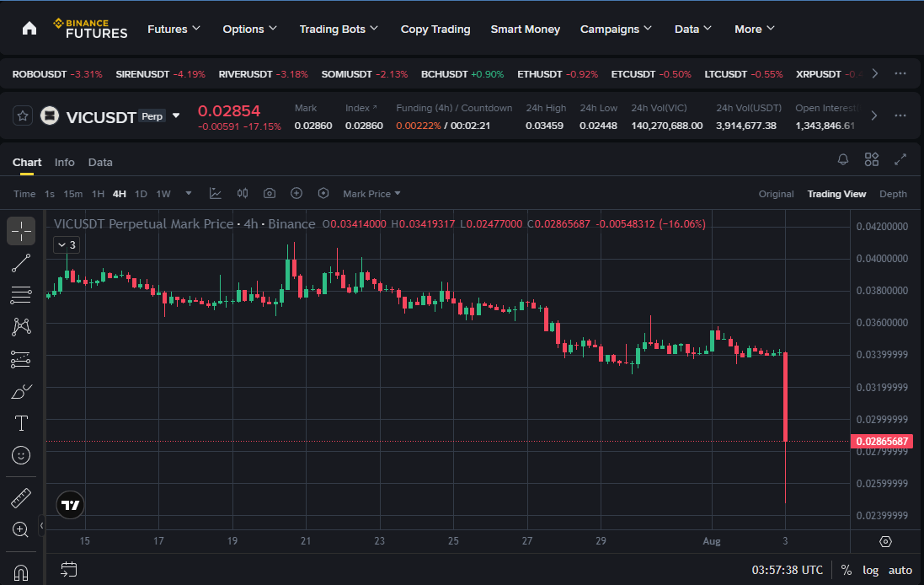
Task: Collapse the indicator legend showing 3
Action: tap(67, 244)
